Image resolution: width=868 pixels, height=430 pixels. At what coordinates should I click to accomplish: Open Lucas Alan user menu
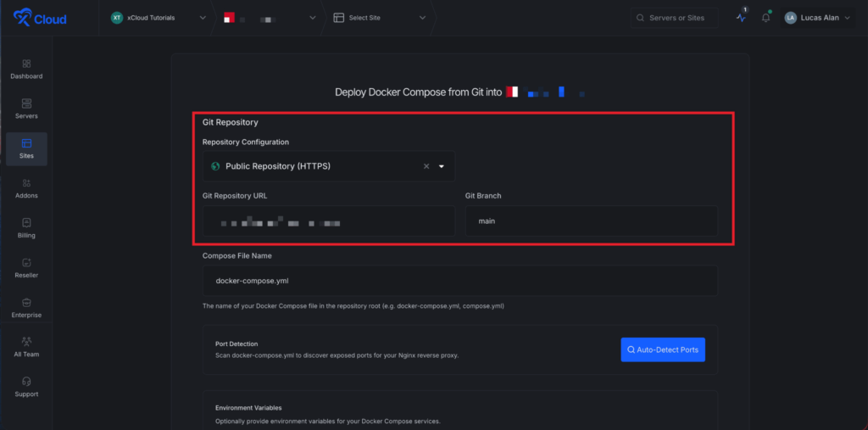pyautogui.click(x=817, y=18)
